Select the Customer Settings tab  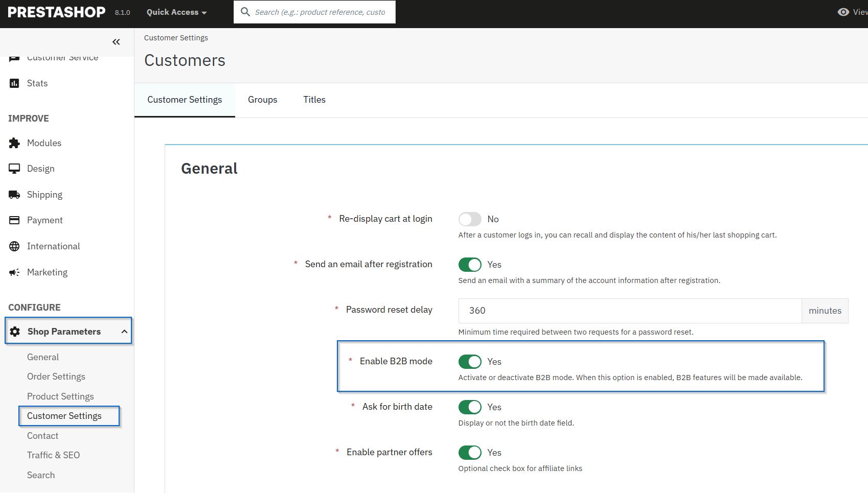point(185,100)
